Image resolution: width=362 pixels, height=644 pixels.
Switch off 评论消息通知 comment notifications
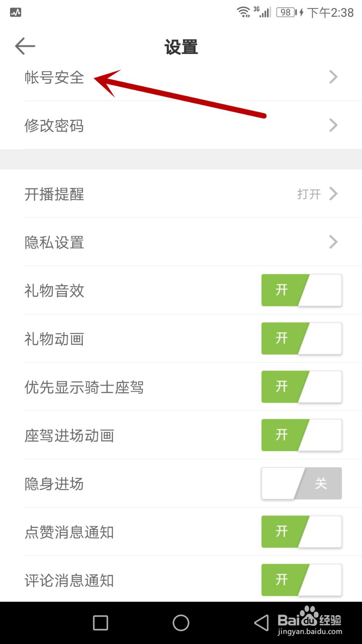[301, 580]
